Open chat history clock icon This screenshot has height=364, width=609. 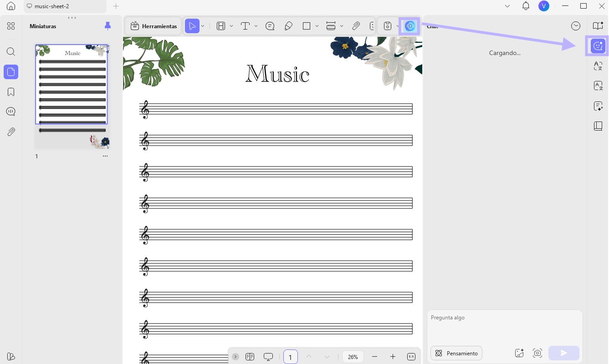click(576, 26)
